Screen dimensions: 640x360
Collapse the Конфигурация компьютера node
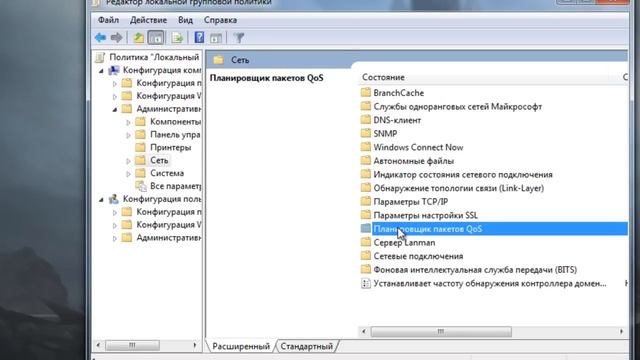click(x=101, y=71)
